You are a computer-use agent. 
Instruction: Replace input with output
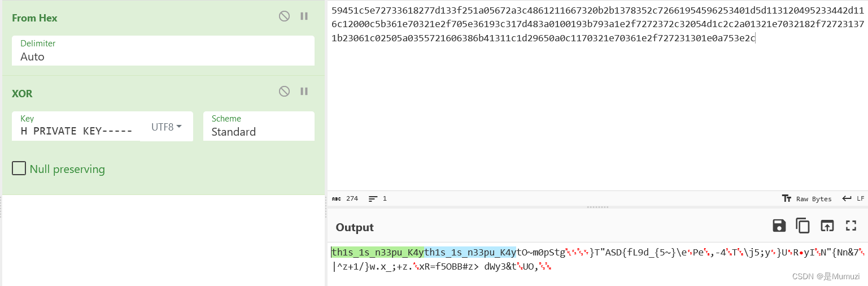click(827, 226)
